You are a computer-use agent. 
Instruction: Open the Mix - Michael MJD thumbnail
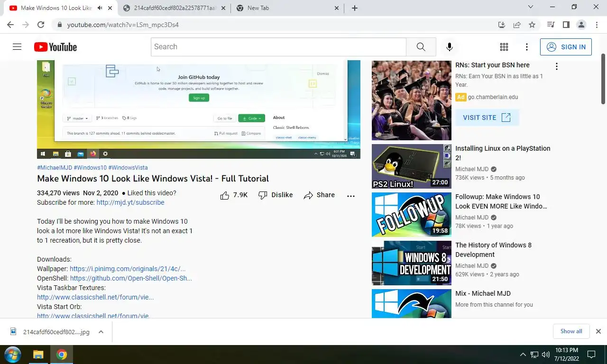[411, 303]
